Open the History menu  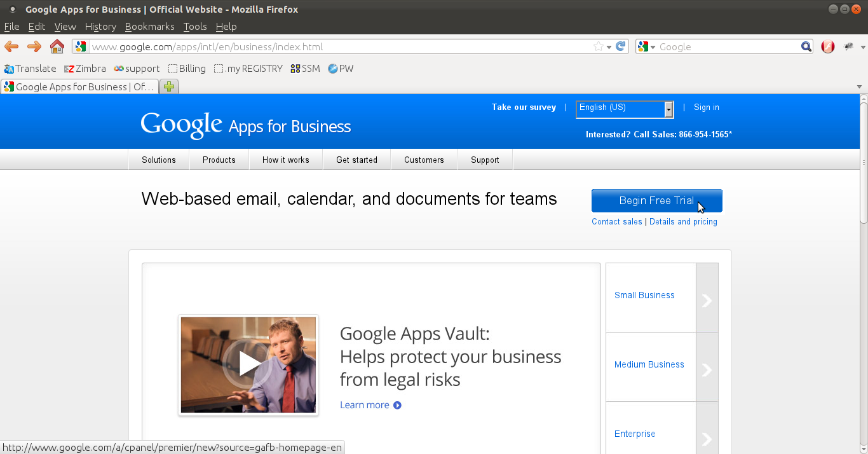(x=100, y=27)
